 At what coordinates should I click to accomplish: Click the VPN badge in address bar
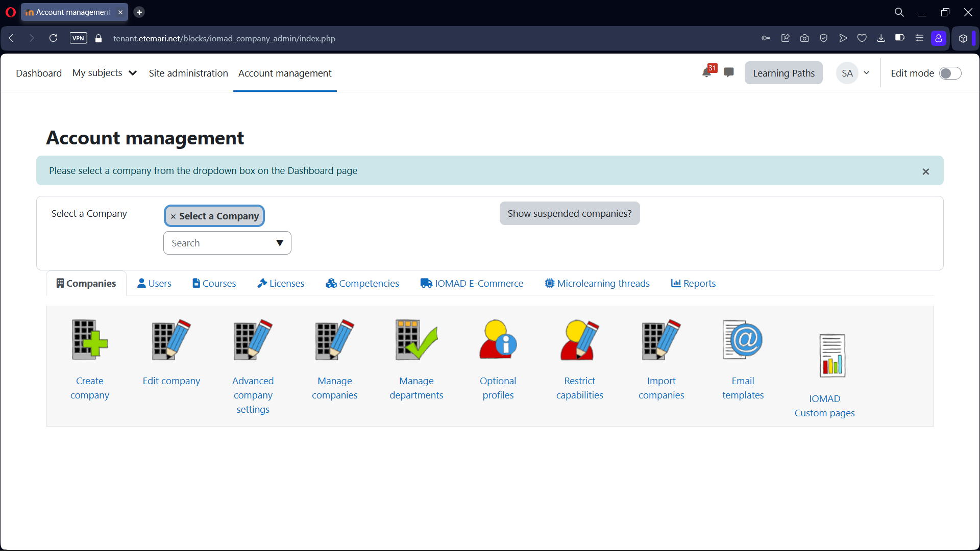coord(78,38)
